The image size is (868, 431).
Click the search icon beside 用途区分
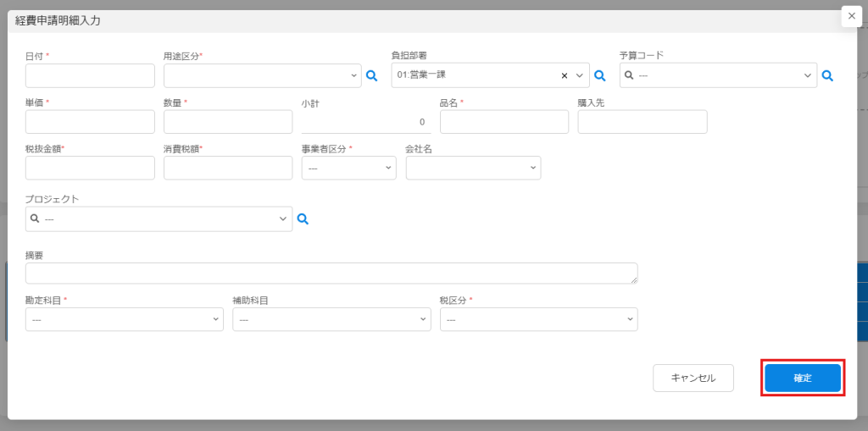(x=372, y=76)
